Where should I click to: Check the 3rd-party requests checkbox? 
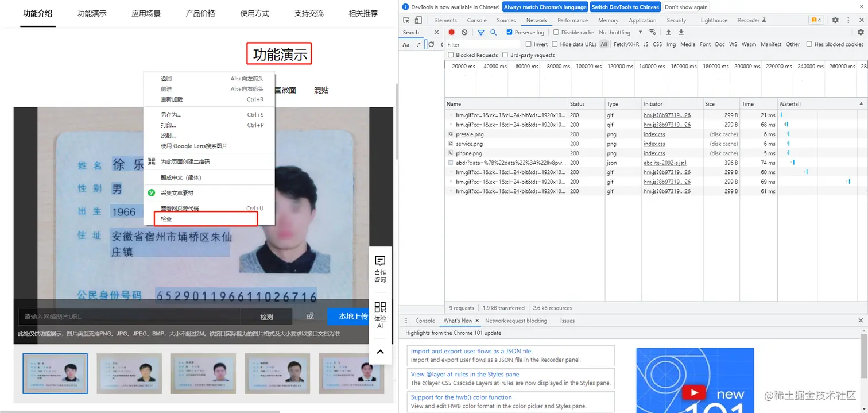click(x=505, y=55)
